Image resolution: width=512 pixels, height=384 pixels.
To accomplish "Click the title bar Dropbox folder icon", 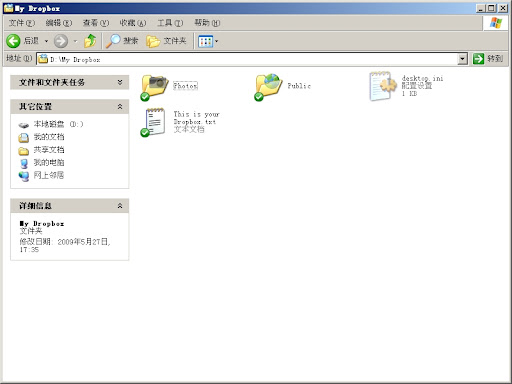I will click(8, 8).
